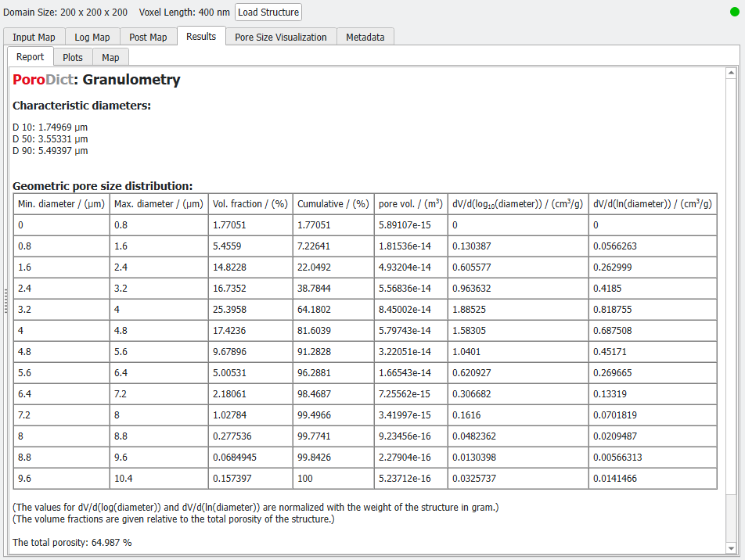Image resolution: width=745 pixels, height=560 pixels.
Task: Click the cell with value 1.0401
Action: pos(518,352)
